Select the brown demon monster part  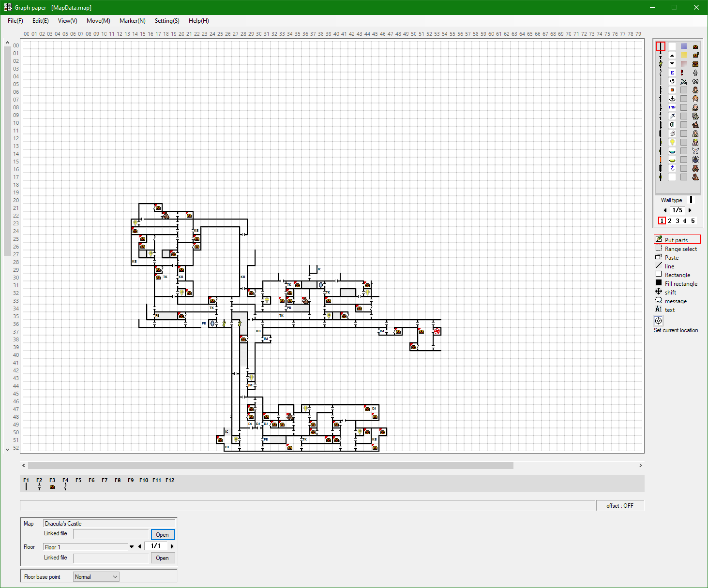pos(695,168)
